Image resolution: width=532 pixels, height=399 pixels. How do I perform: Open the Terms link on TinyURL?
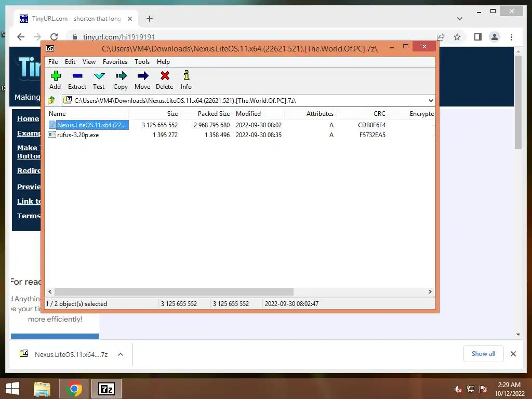29,216
